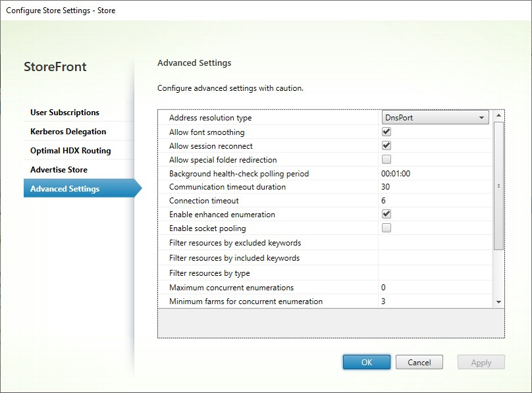Screen dimensions: 532x393
Task: Click the Apply button
Action: tap(481, 362)
